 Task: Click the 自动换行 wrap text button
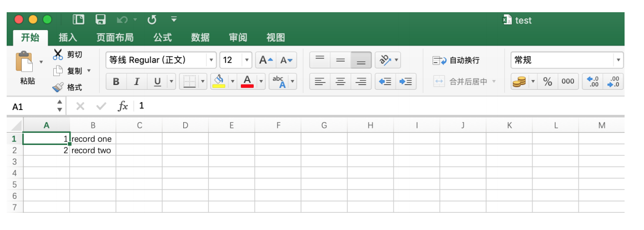click(x=456, y=61)
